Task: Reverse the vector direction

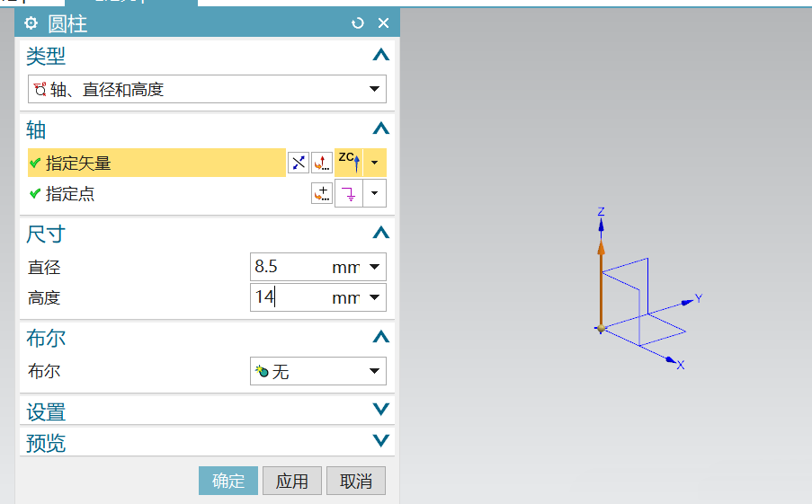Action: pos(299,163)
